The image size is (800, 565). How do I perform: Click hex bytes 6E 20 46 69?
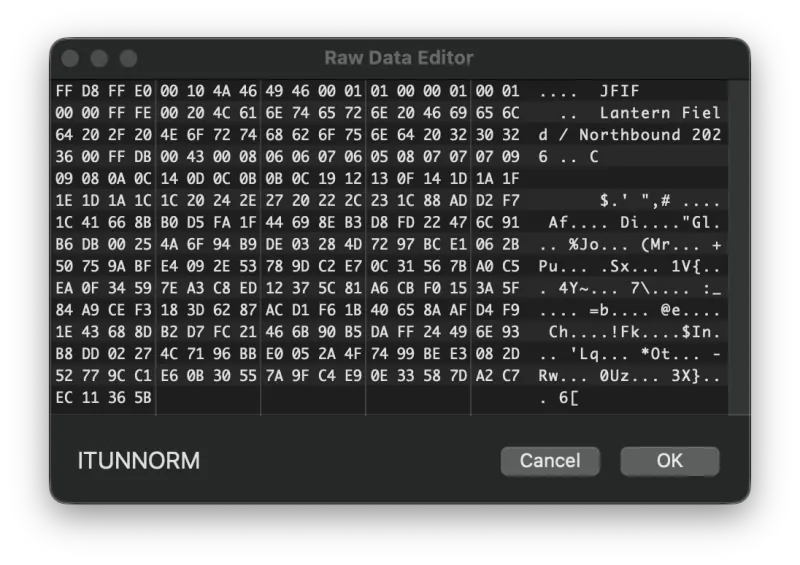point(418,113)
